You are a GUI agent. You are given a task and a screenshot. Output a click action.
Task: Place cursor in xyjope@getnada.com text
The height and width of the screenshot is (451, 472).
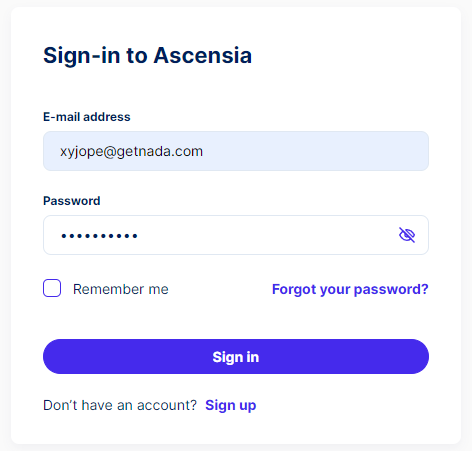[x=131, y=152]
